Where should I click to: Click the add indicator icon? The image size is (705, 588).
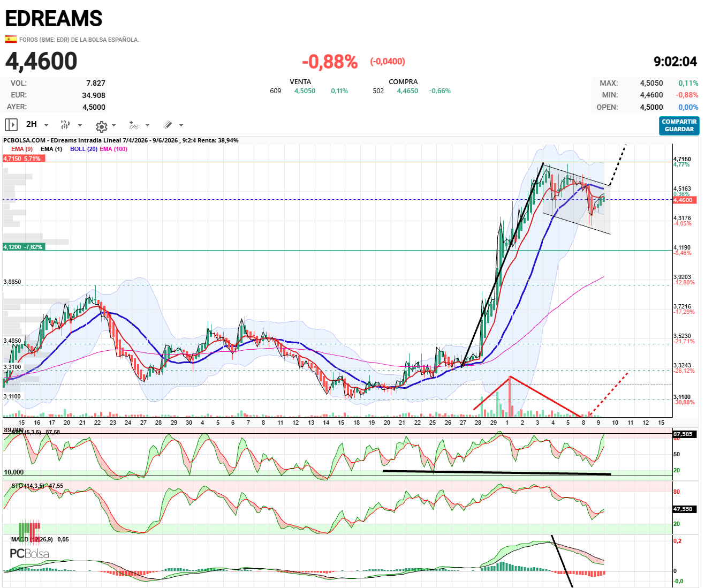tap(133, 125)
